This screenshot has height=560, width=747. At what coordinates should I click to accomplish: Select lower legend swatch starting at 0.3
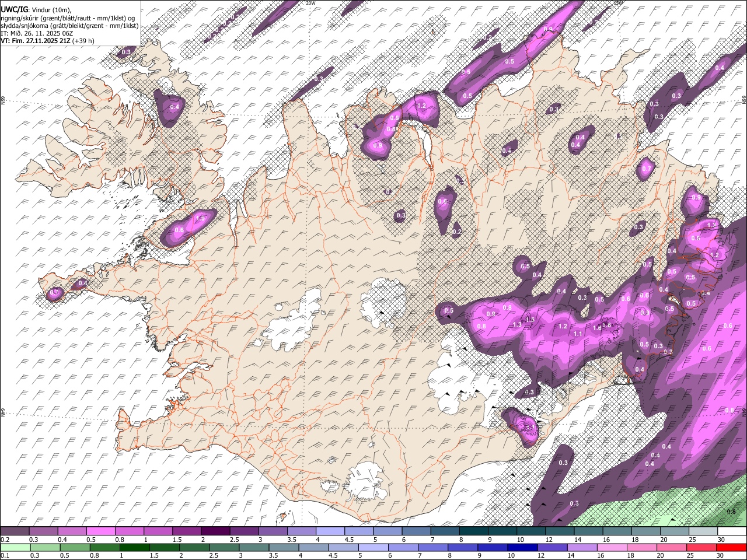coord(46,547)
